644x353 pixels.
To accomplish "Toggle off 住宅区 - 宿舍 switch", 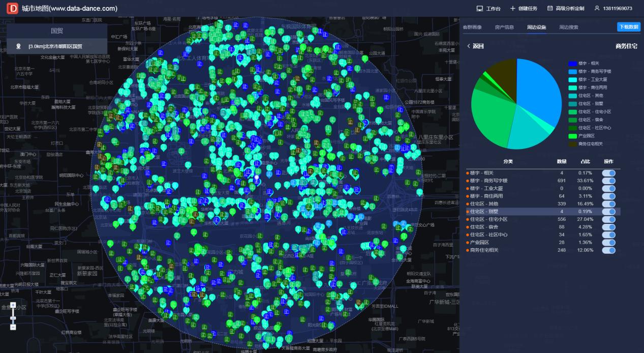I will pos(608,227).
